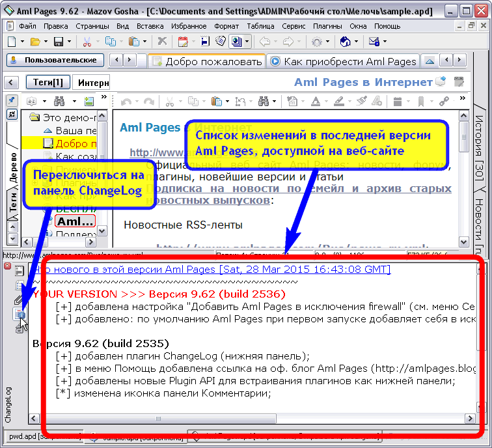Image resolution: width=492 pixels, height=448 pixels.
Task: Open dropdown arrow next to gear icon
Action: [x=327, y=41]
